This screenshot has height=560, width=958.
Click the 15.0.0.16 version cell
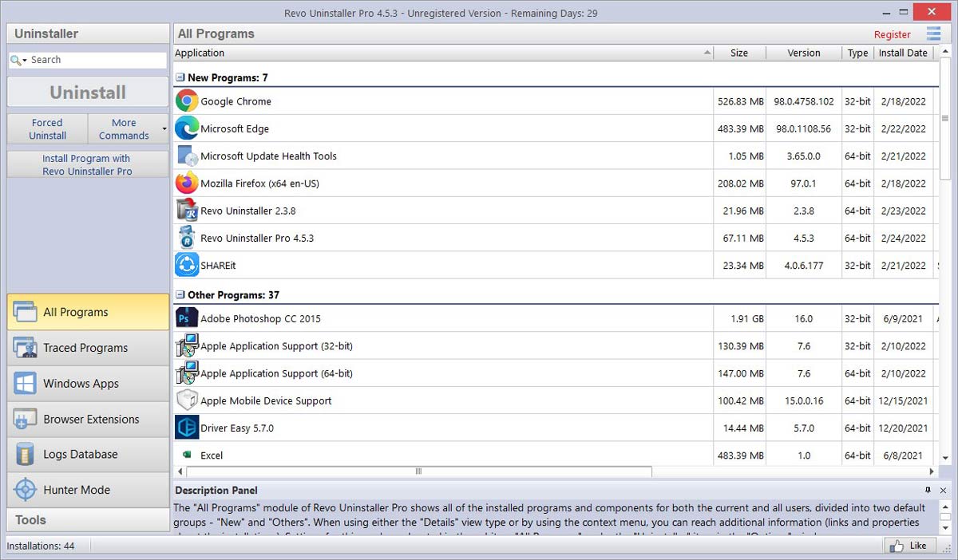pyautogui.click(x=804, y=400)
